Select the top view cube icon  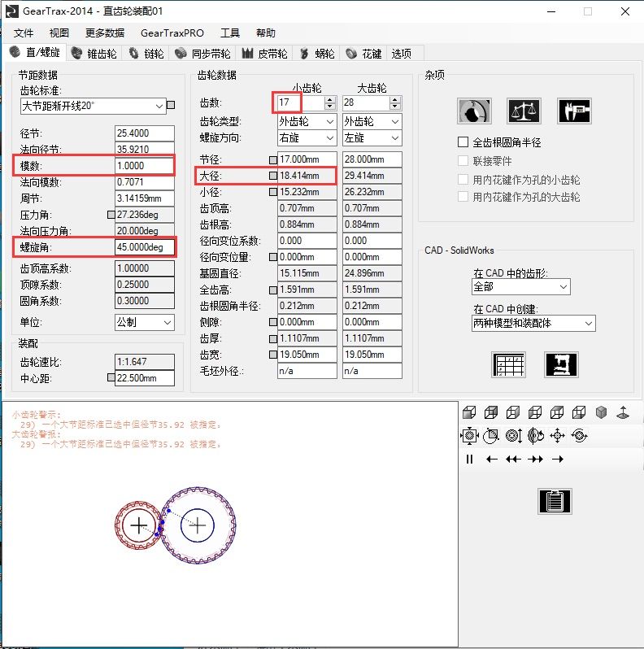click(x=557, y=412)
